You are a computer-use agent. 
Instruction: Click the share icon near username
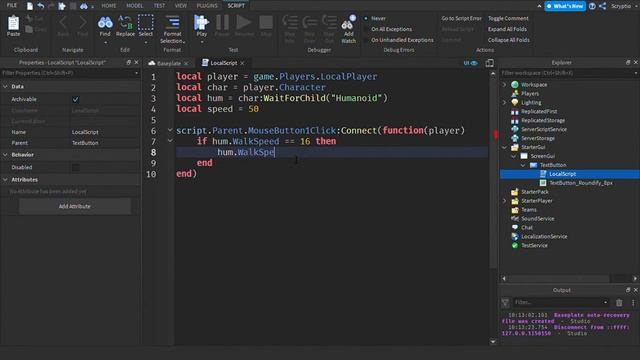click(x=602, y=6)
